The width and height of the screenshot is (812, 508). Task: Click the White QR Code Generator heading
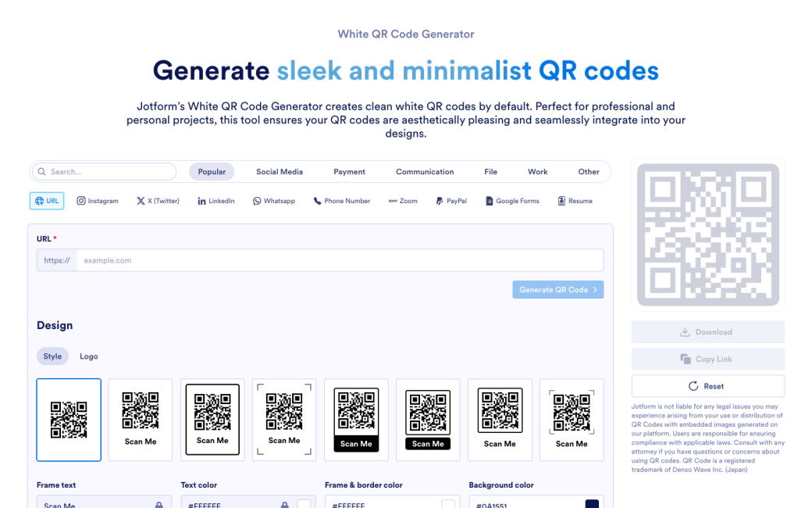pos(406,34)
